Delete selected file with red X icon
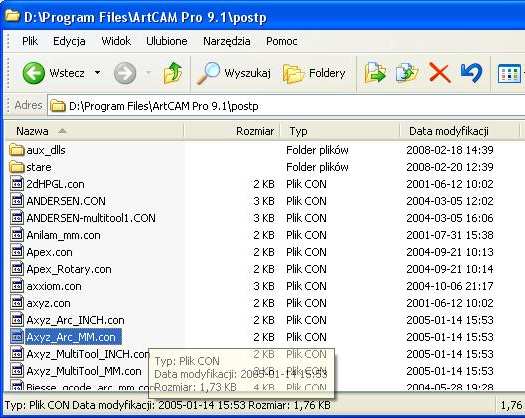Image resolution: width=525 pixels, height=418 pixels. 439,73
